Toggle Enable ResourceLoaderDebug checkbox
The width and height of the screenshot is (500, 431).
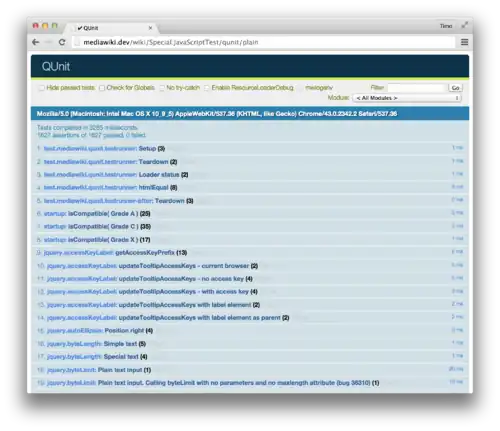click(207, 88)
